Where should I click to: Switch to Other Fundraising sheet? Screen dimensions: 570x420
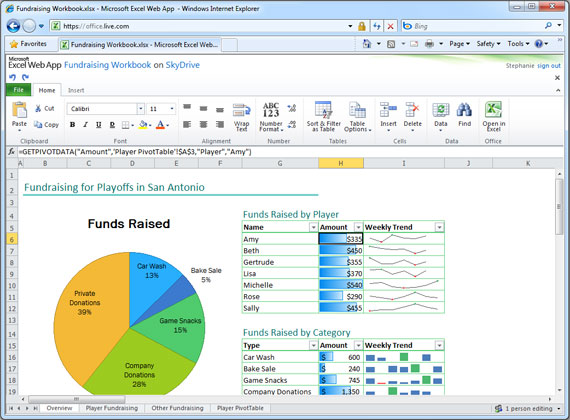[177, 408]
